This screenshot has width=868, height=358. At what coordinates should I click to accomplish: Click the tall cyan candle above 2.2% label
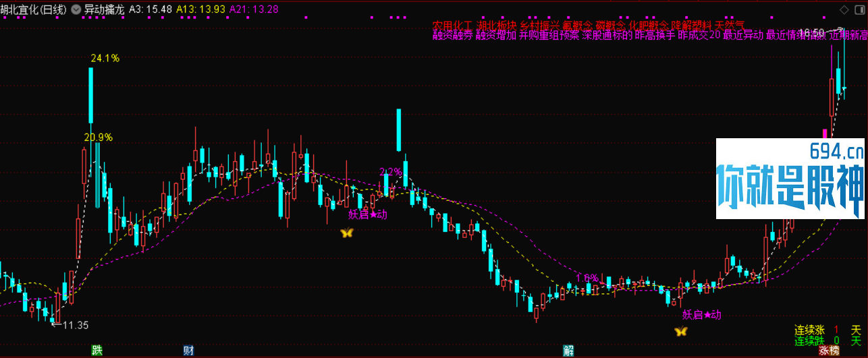coord(399,130)
